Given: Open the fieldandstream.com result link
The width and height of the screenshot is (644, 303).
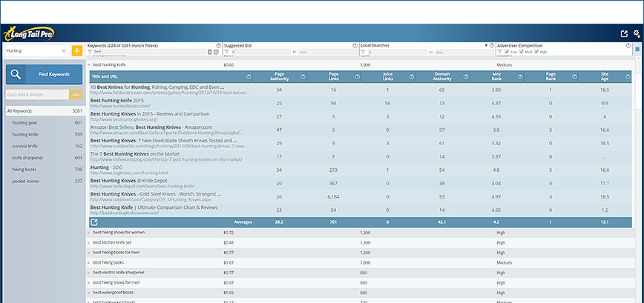Looking at the screenshot, I should pyautogui.click(x=170, y=93).
